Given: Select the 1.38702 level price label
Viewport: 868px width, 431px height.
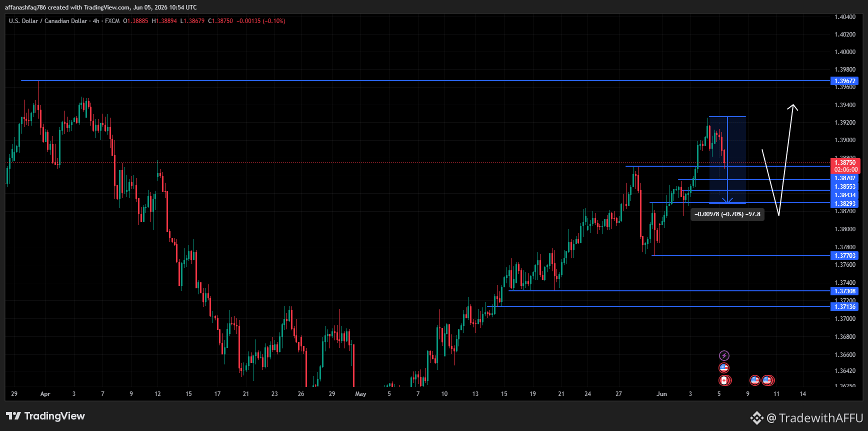Looking at the screenshot, I should coord(844,178).
